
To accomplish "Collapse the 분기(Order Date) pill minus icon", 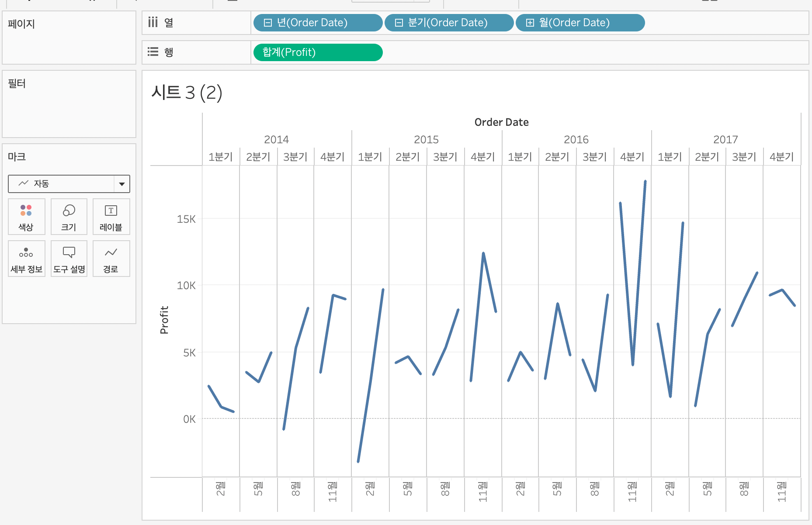I will tap(399, 23).
